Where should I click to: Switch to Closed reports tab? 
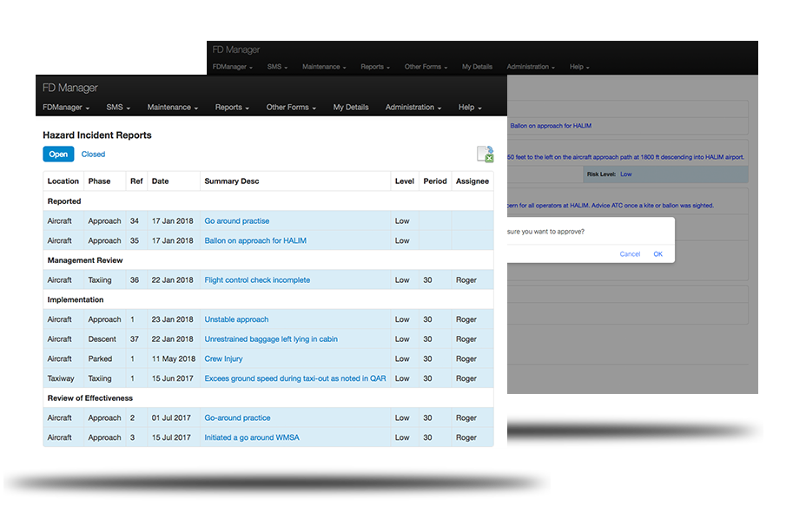click(x=93, y=154)
